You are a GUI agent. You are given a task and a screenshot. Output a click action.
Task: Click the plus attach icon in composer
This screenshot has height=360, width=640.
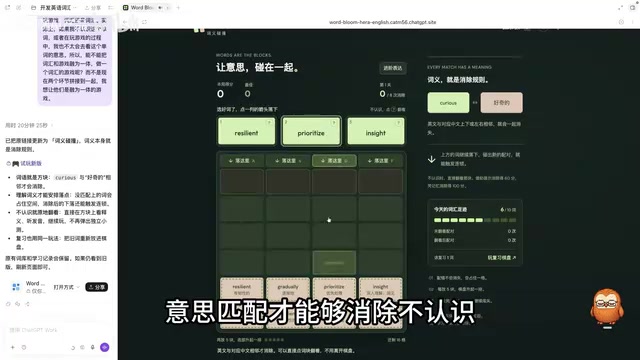[x=13, y=347]
